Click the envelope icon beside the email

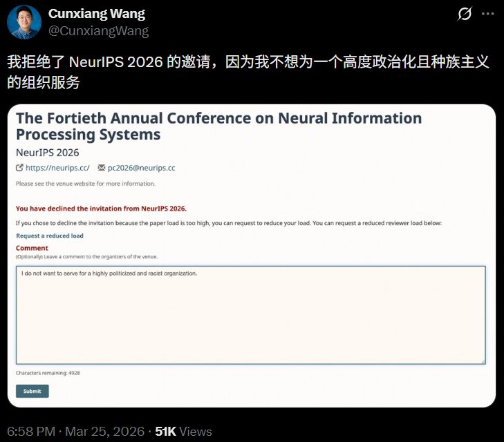pos(102,168)
